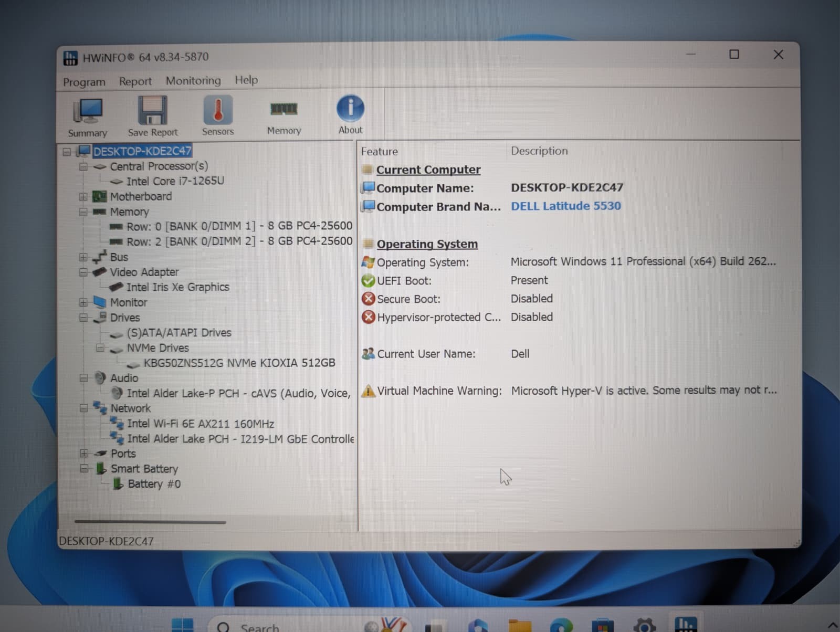Click the Virtual Machine Warning triangle icon
This screenshot has height=632, width=840.
click(x=369, y=391)
